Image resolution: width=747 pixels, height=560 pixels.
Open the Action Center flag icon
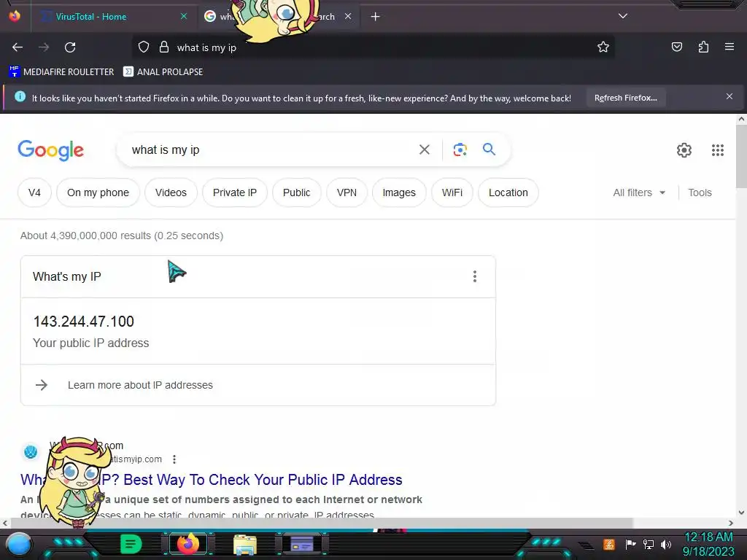point(630,544)
